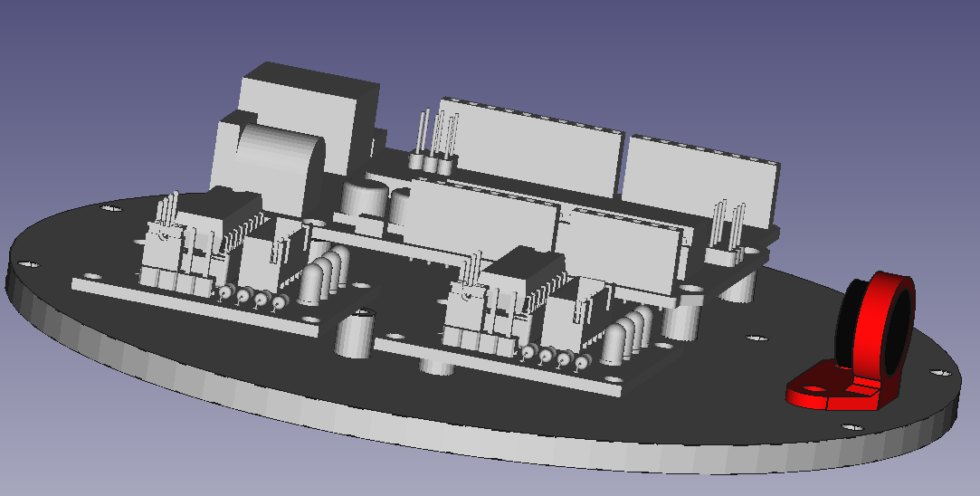
Task: Click the three-pin header at top center
Action: pyautogui.click(x=434, y=145)
